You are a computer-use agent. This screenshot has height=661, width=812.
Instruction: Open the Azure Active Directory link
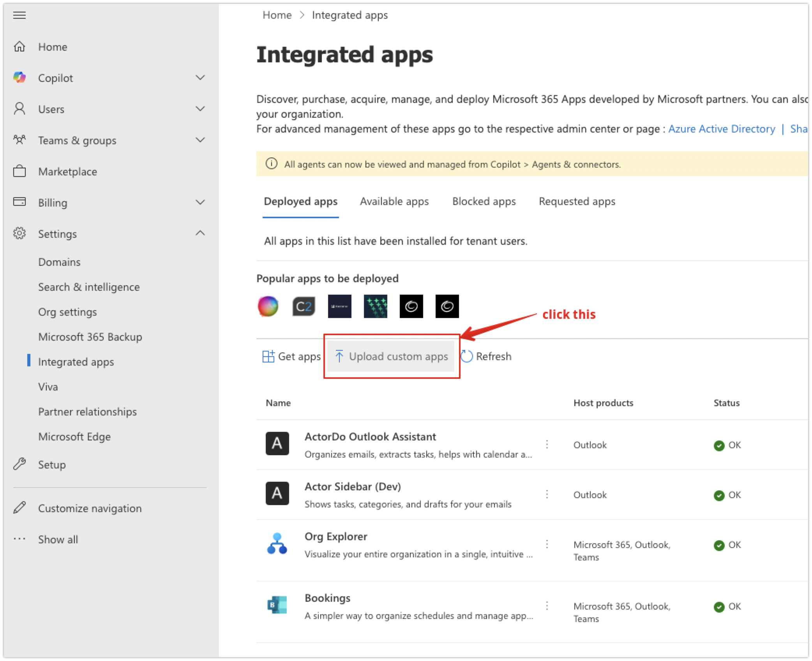click(722, 129)
